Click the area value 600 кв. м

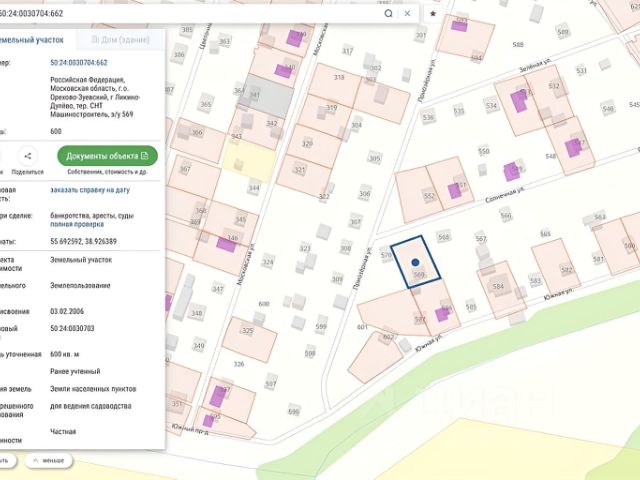64,354
